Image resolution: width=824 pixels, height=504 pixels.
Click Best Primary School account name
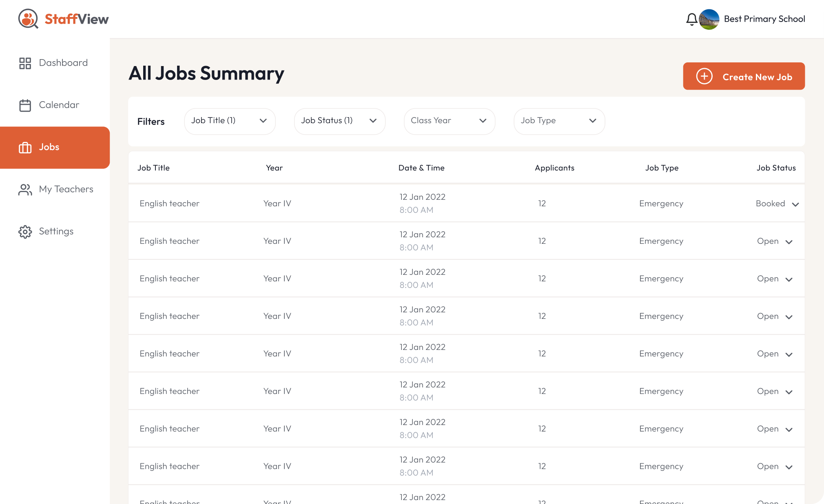(x=764, y=19)
